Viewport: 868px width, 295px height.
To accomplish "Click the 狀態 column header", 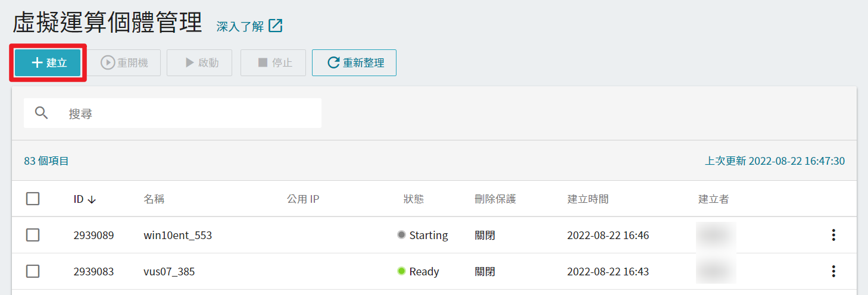I will point(414,199).
